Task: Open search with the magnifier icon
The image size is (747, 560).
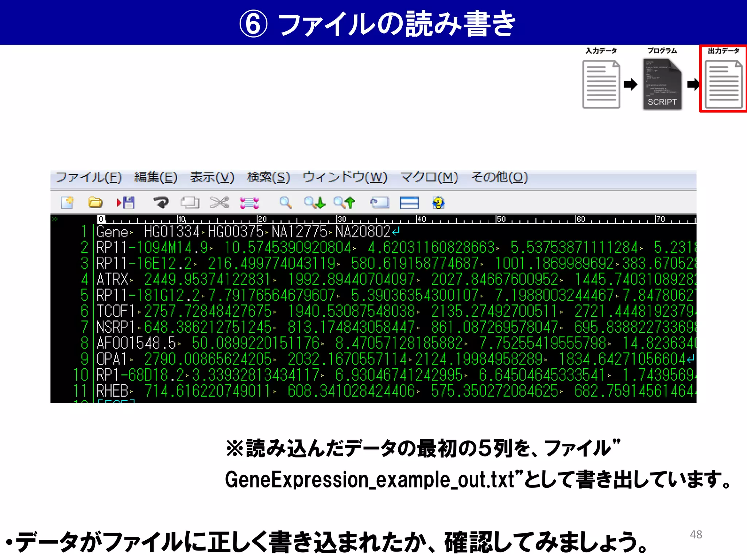Action: click(285, 202)
